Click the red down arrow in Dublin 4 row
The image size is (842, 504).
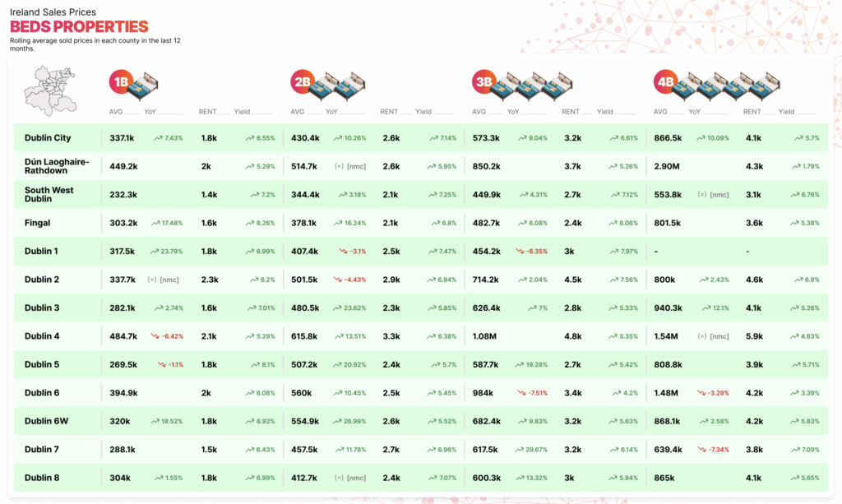click(x=155, y=336)
